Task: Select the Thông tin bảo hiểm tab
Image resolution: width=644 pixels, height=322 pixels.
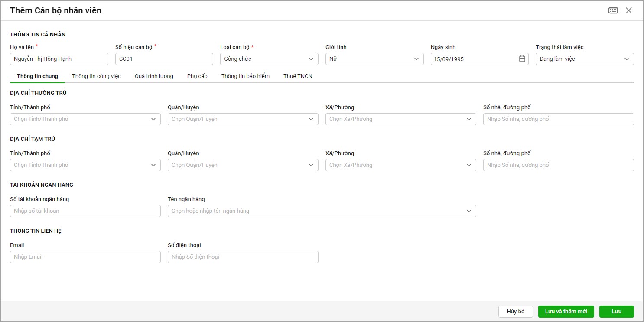Action: coord(245,76)
